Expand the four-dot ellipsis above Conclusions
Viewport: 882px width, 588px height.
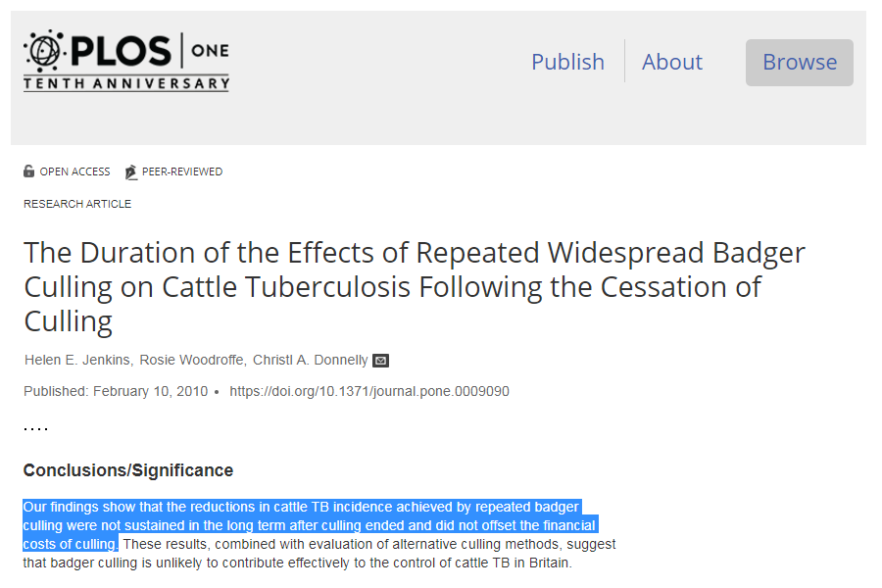pos(36,428)
